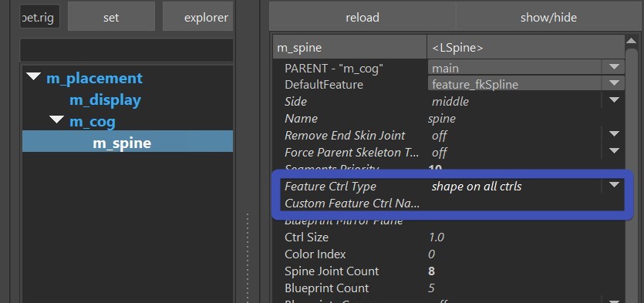
Task: Edit the Name value spine
Action: tap(441, 119)
